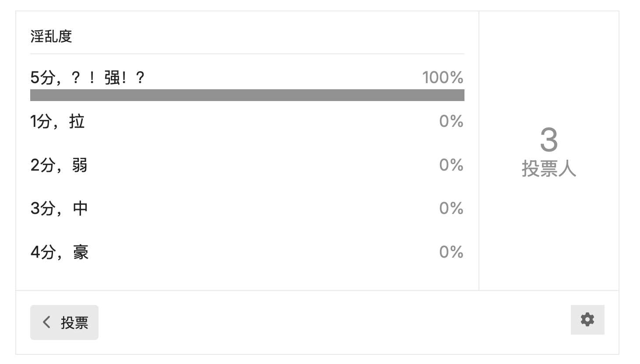Click the 100% result percentage
640x364 pixels.
443,78
